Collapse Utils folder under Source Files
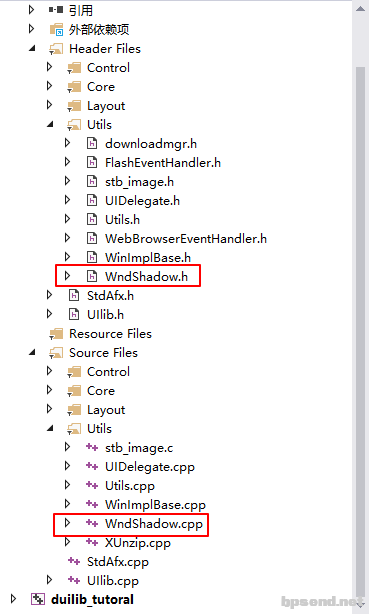Viewport: 369px width, 614px height. pyautogui.click(x=50, y=428)
